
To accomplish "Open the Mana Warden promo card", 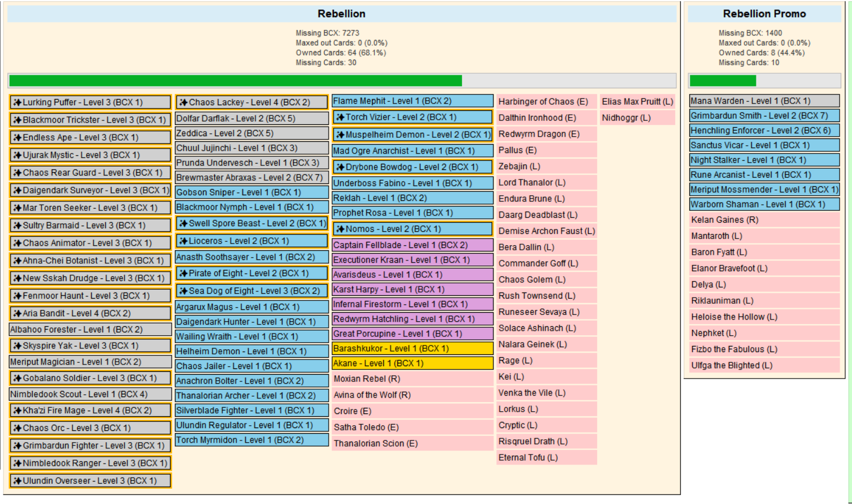I will (x=764, y=101).
